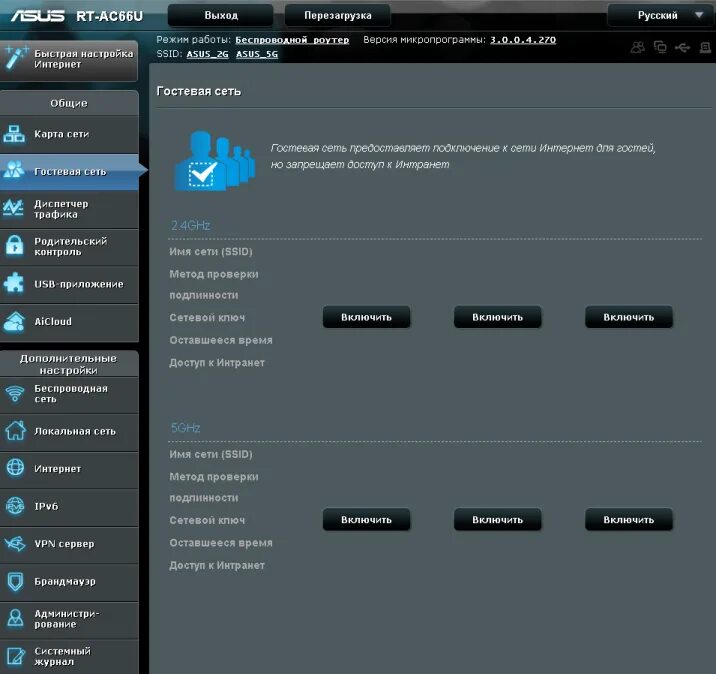Viewport: 716px width, 674px height.
Task: Click the quick Internet setup wand icon
Action: [16, 59]
